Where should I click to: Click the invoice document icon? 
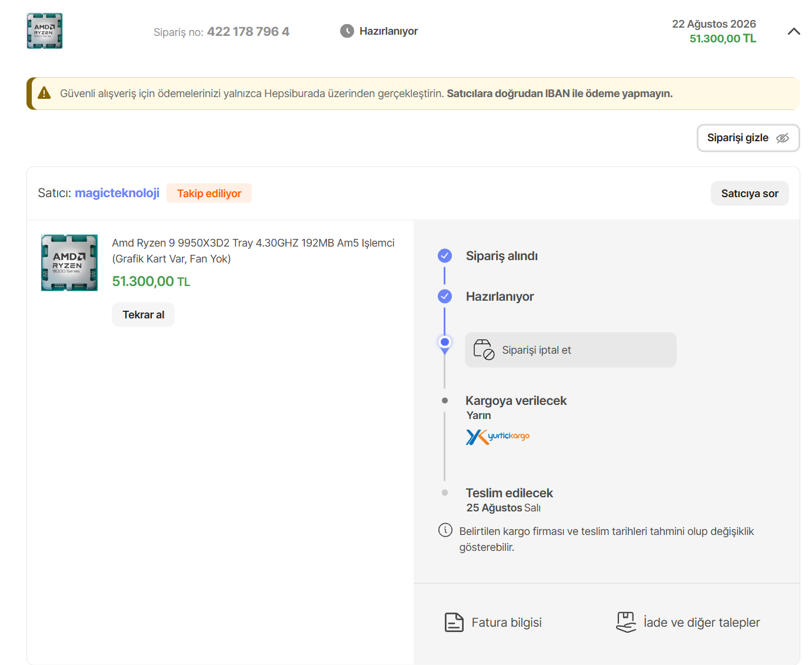(454, 622)
